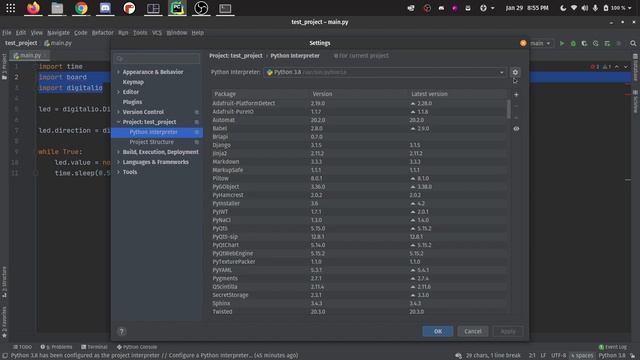Open the terminal app in the dock
Screen dimensions: 640x360
pos(225,8)
